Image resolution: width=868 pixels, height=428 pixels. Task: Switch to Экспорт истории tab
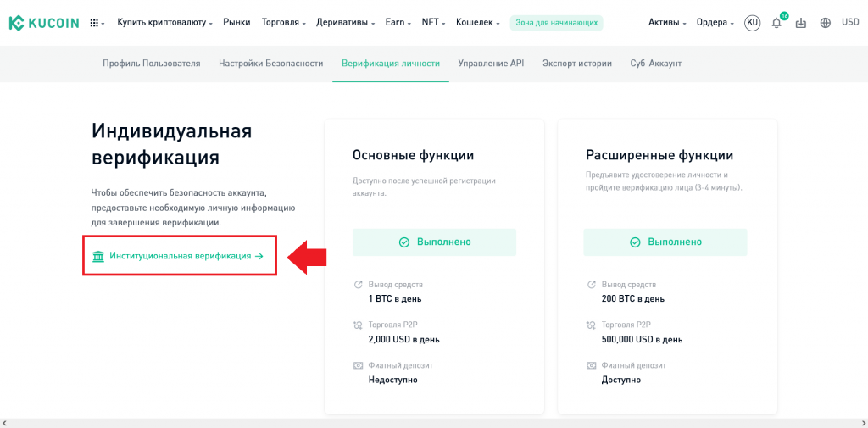click(577, 64)
